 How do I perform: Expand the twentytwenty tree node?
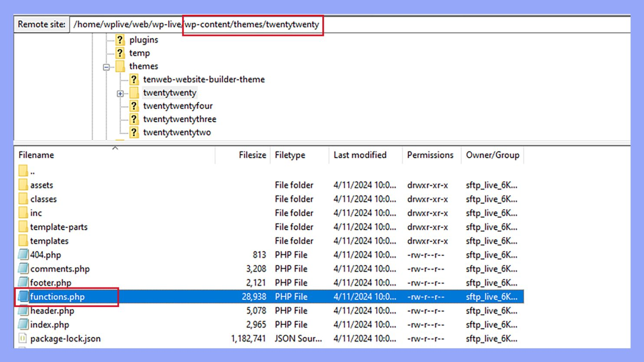pyautogui.click(x=120, y=94)
